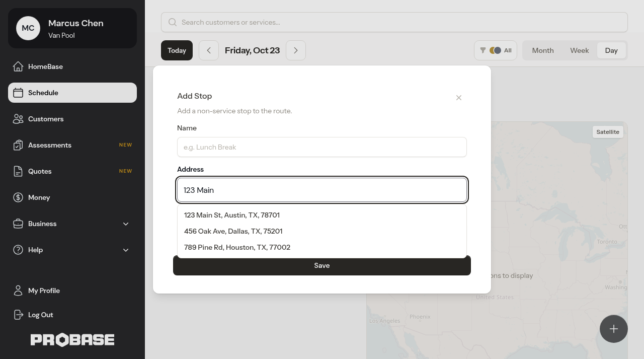Click the Today button

177,50
